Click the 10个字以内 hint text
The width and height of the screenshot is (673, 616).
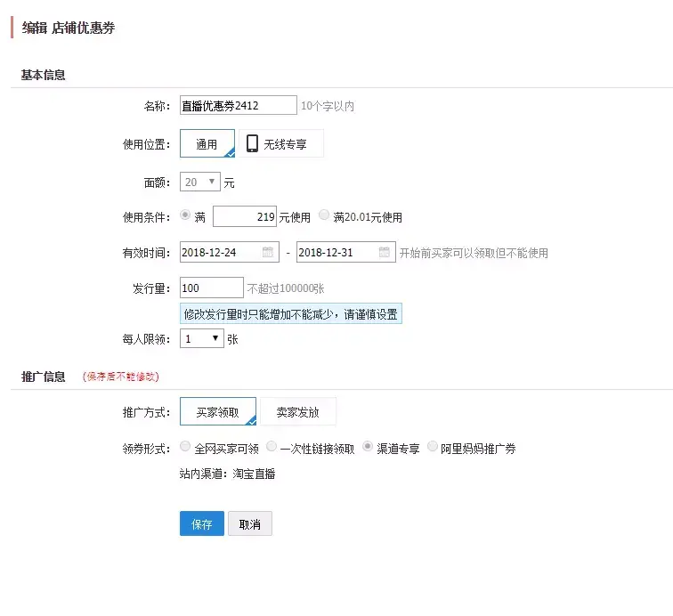(328, 106)
